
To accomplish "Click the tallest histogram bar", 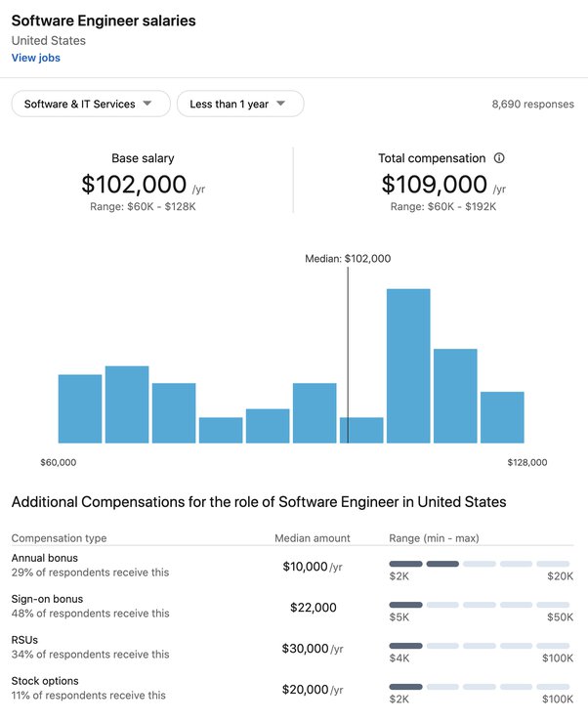I will pyautogui.click(x=408, y=366).
